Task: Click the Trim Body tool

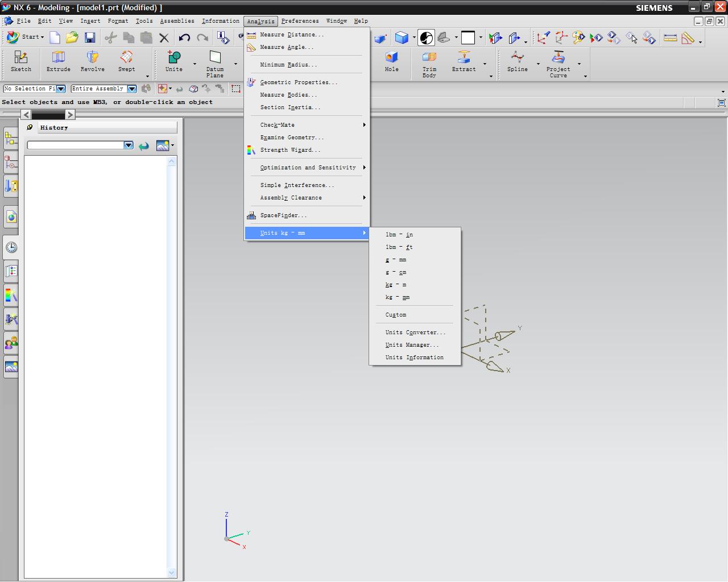Action: (429, 64)
